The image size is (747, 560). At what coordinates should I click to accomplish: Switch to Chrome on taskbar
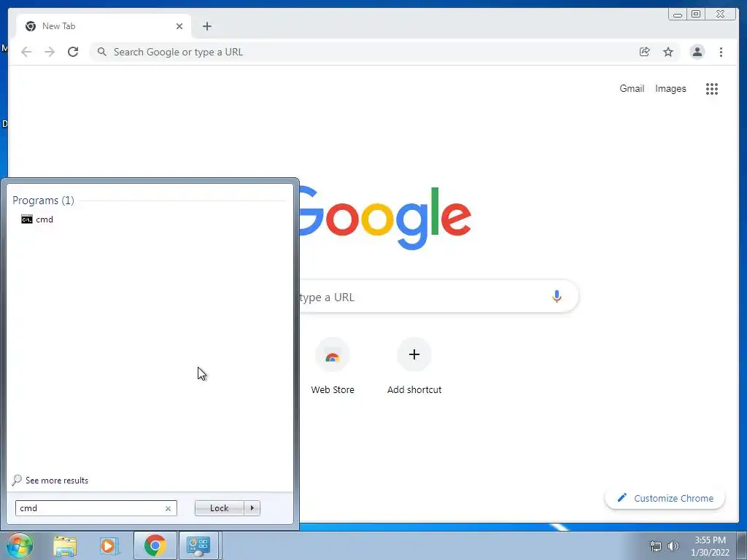[x=155, y=545]
